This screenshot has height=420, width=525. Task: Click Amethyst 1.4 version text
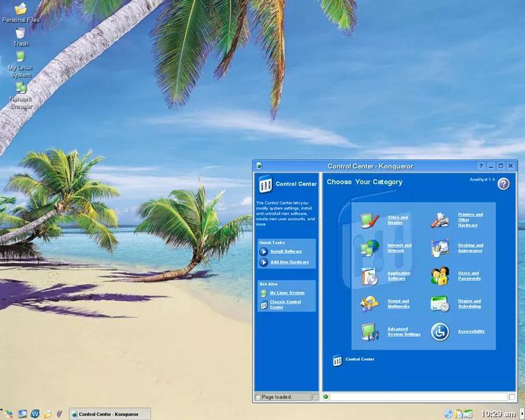482,179
